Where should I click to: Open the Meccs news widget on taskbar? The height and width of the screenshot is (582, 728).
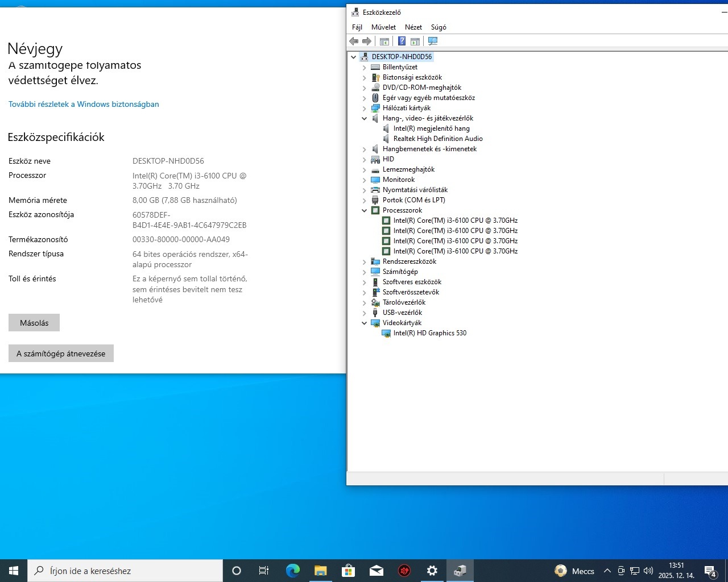(x=574, y=571)
